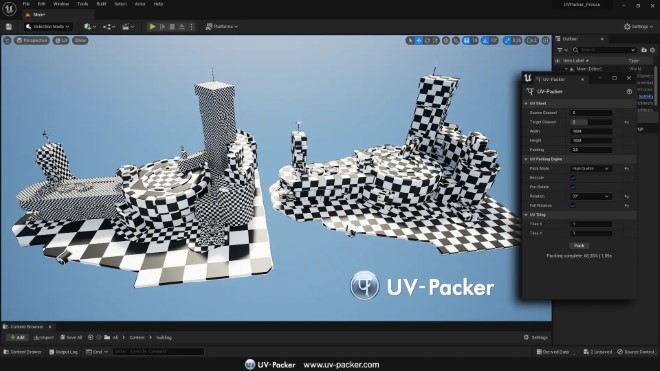Click the Padding input field
Viewport: 660px width, 371px height.
pos(591,150)
